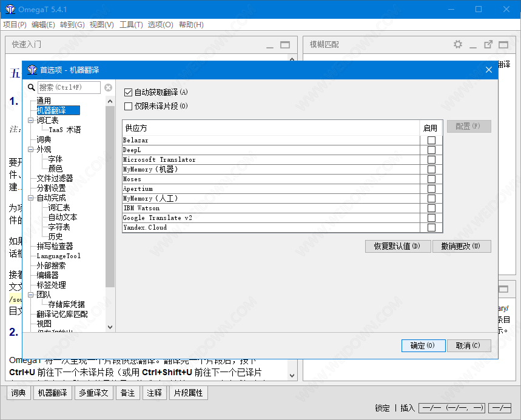
Task: Collapse the 词汇表 tree node
Action: click(x=31, y=120)
